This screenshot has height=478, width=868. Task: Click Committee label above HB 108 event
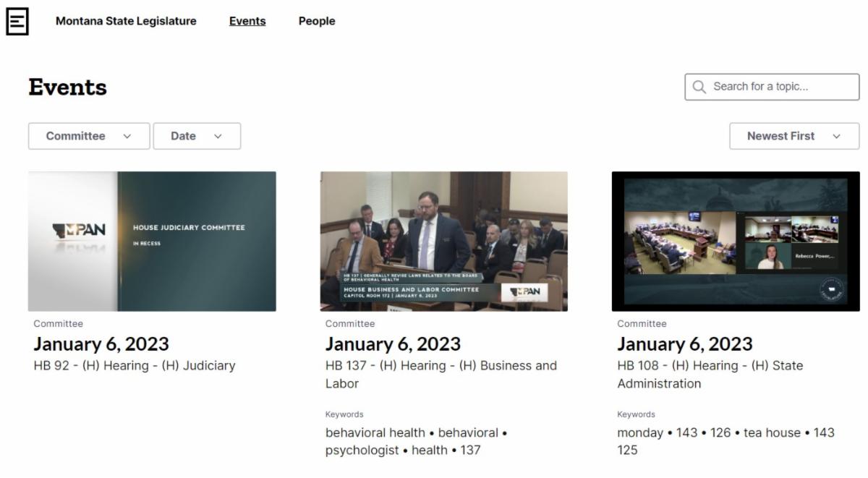(x=642, y=324)
